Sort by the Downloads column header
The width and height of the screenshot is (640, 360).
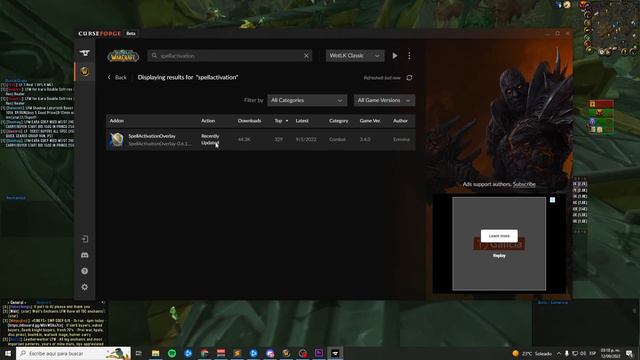click(249, 121)
